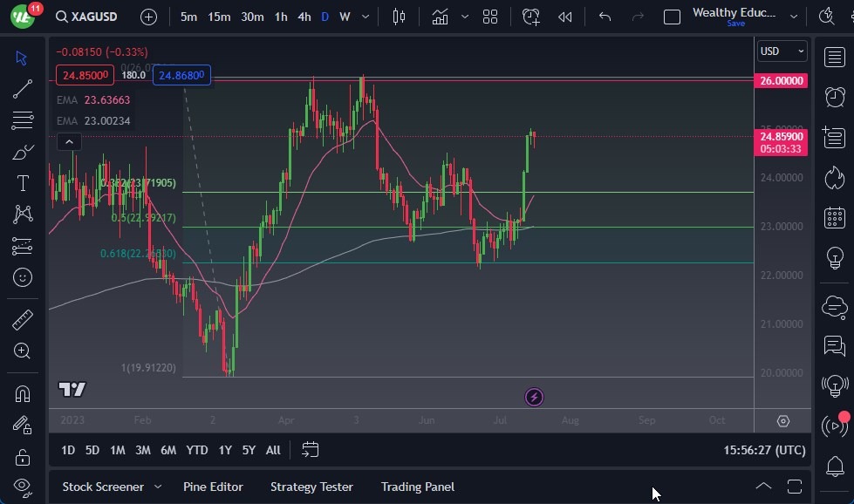Click the EMA 23.00234 indicator label
854x504 pixels.
pos(93,121)
